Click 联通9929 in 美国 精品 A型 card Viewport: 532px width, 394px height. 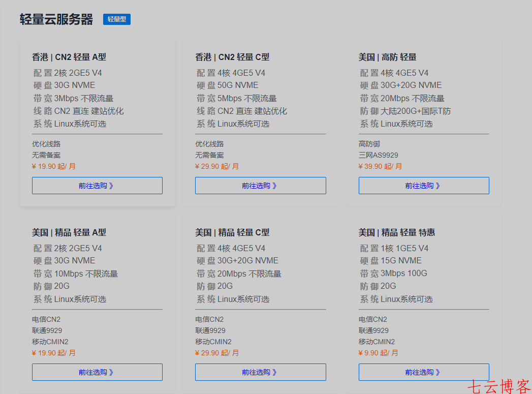pos(47,330)
